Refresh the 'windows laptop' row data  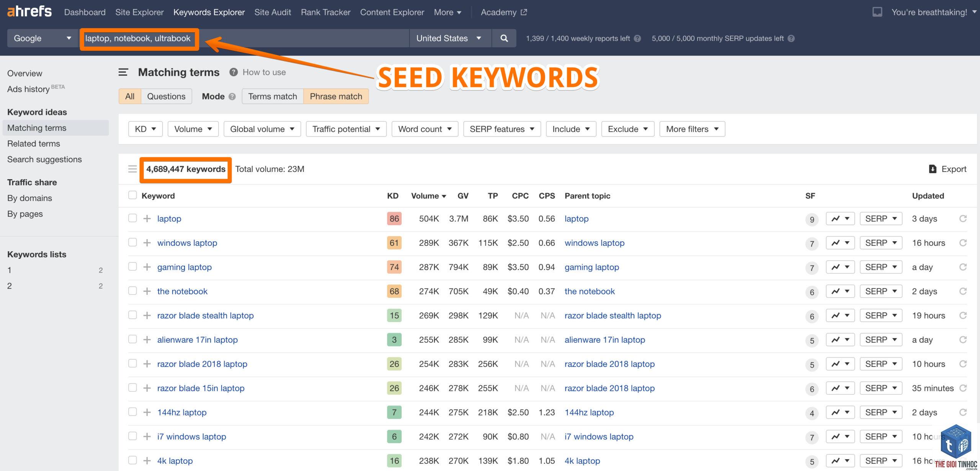[x=963, y=243]
